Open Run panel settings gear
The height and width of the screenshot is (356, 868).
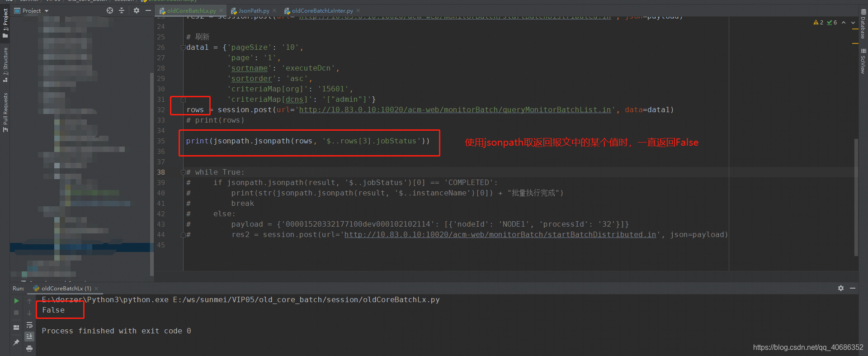click(841, 288)
